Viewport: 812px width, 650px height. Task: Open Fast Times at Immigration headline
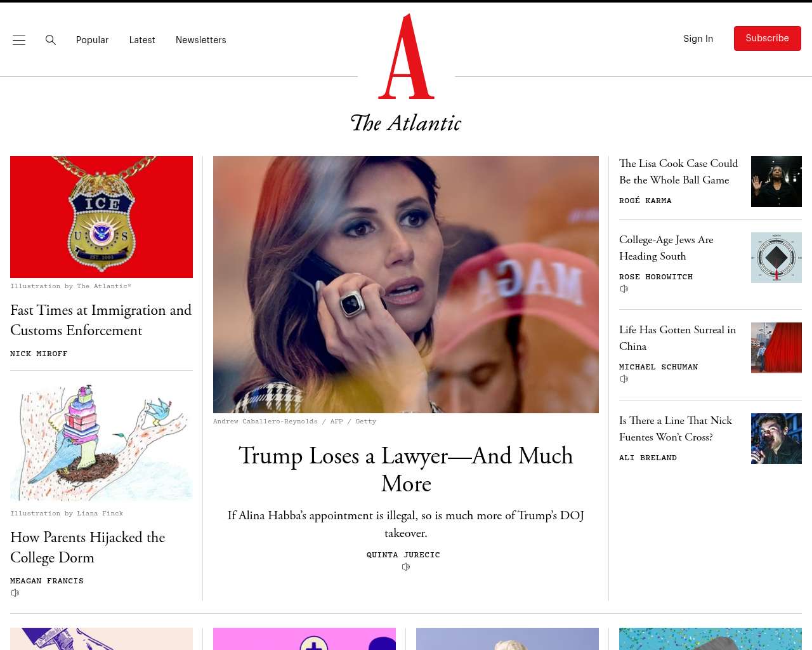click(101, 320)
